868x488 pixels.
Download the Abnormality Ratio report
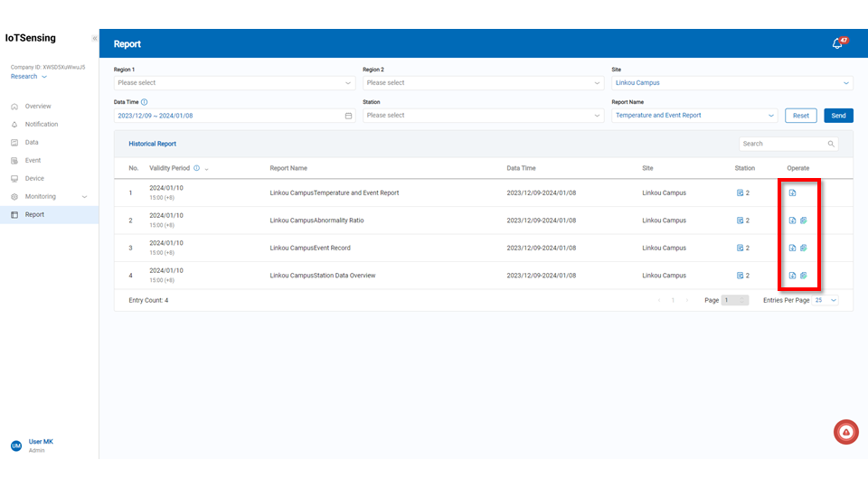pyautogui.click(x=792, y=221)
